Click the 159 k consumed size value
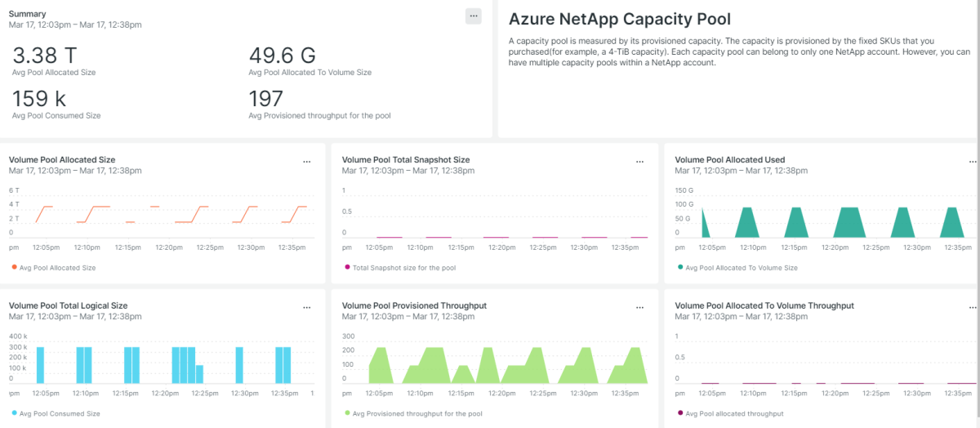Image resolution: width=980 pixels, height=428 pixels. 40,99
